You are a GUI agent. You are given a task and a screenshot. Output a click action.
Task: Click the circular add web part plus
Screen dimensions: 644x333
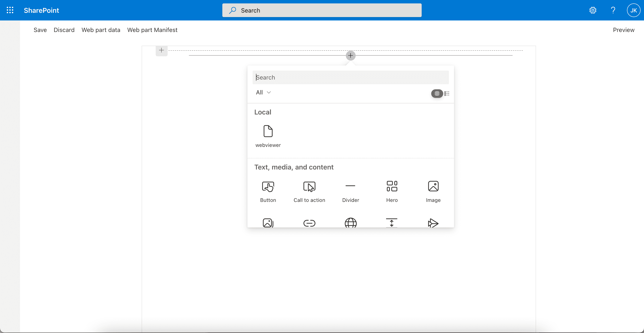pos(351,55)
